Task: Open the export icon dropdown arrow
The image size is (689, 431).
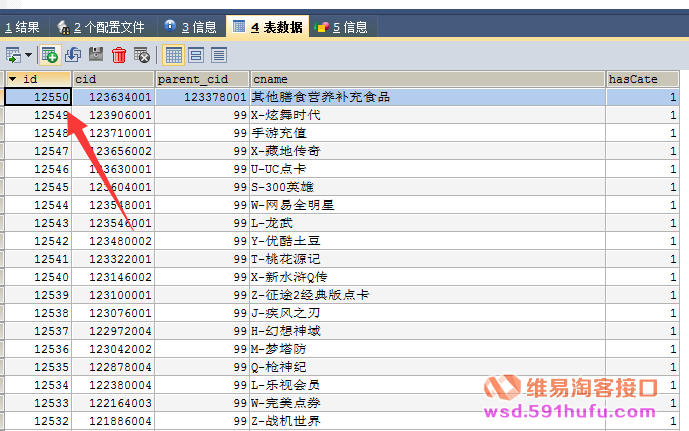Action: click(29, 55)
